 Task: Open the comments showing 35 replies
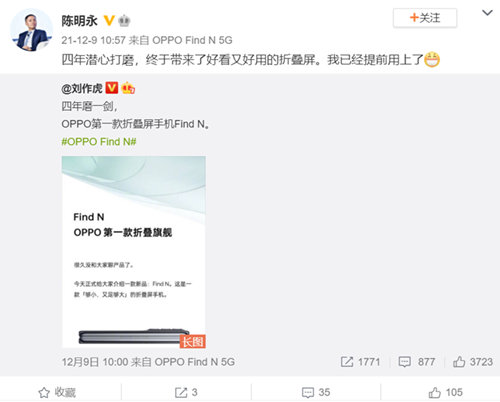pyautogui.click(x=316, y=392)
